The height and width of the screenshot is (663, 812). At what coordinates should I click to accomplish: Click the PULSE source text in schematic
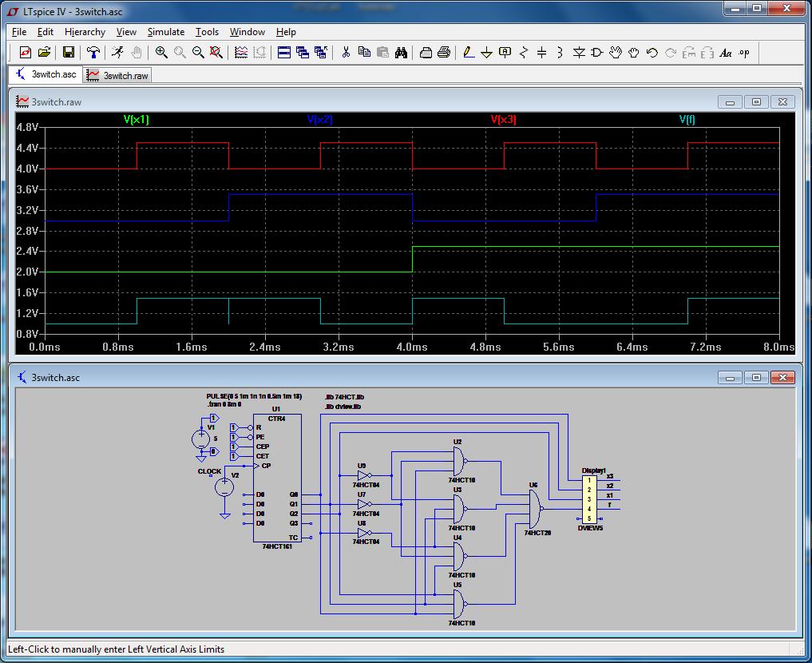point(254,396)
